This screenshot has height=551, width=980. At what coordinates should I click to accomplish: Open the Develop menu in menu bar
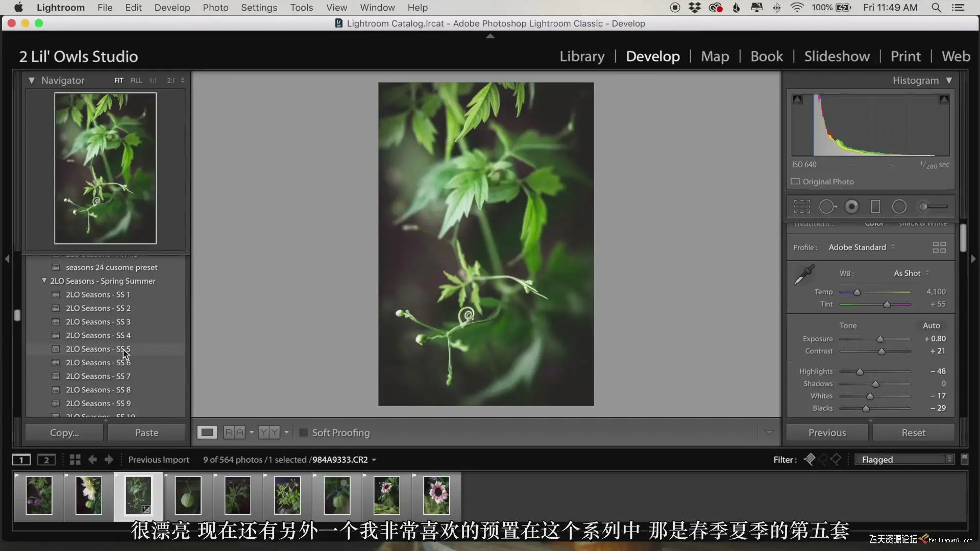pos(172,8)
